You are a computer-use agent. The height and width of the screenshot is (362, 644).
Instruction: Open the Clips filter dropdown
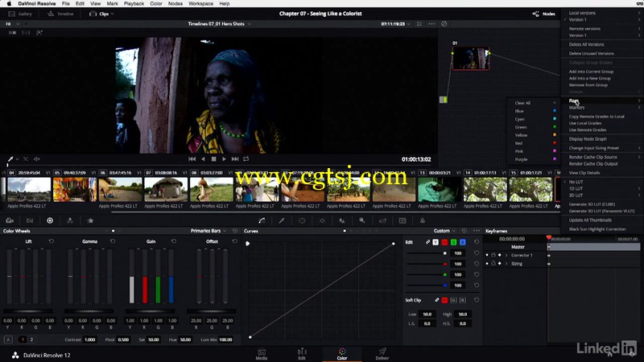tap(102, 14)
